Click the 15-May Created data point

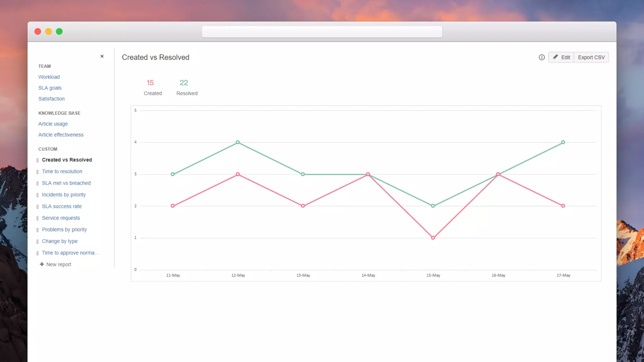(433, 238)
